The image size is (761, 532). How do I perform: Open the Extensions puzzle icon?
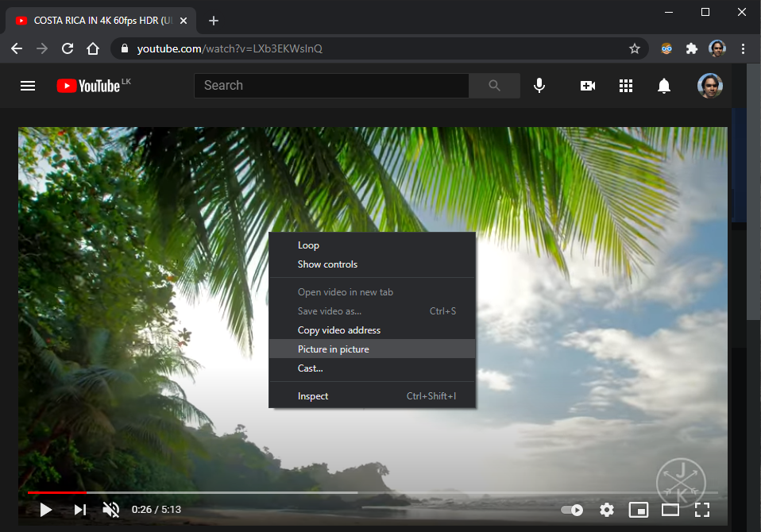tap(692, 48)
